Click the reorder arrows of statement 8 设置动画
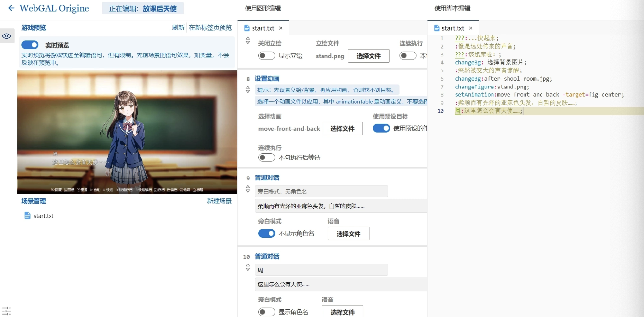The image size is (644, 317). tap(248, 89)
